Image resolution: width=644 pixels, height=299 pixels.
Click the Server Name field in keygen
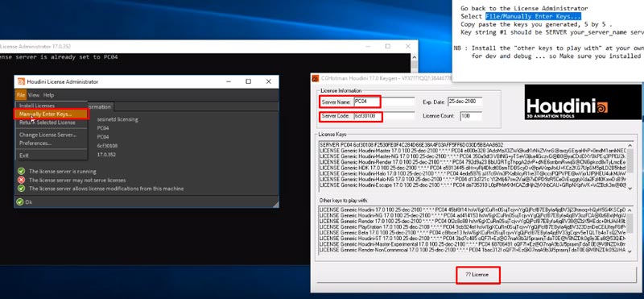point(385,102)
